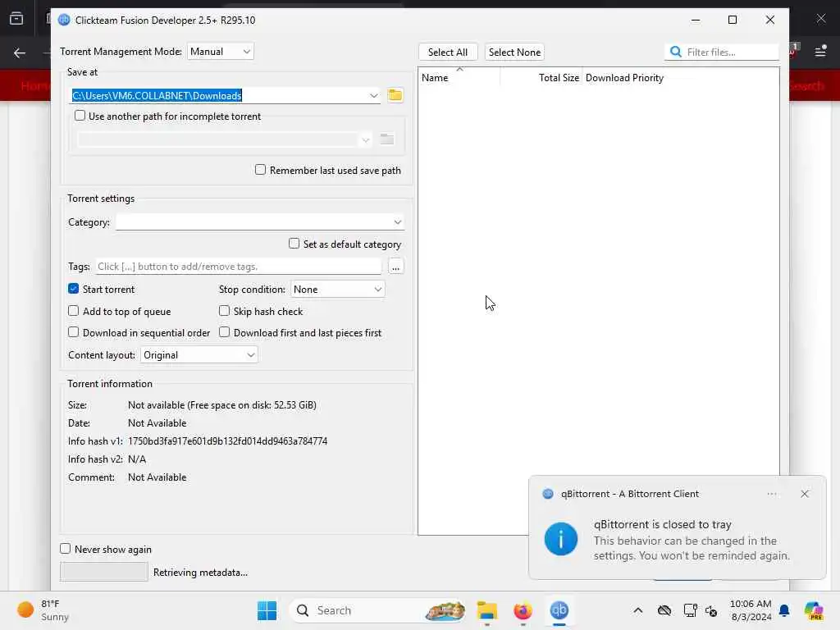Click the Filter files magnifier icon

pos(676,52)
